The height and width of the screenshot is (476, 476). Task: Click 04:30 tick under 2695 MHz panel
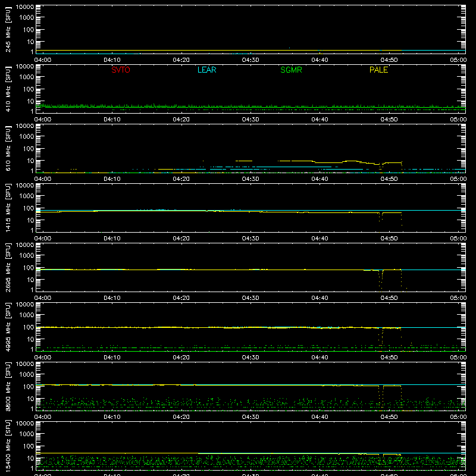coord(250,298)
